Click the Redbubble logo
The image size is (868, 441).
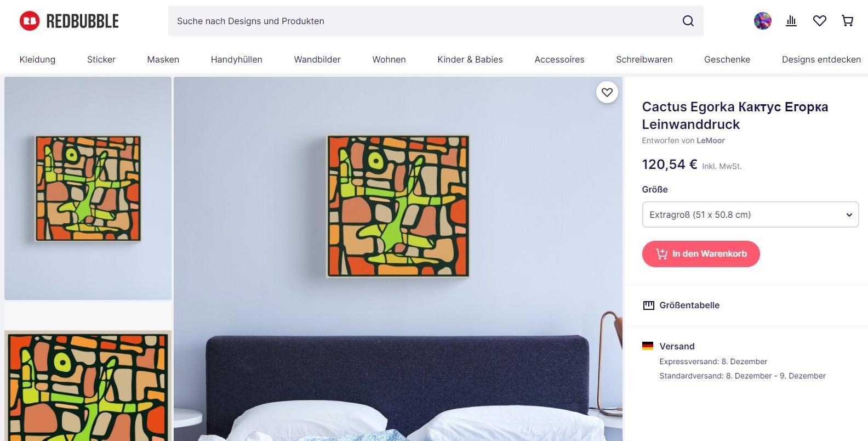click(x=69, y=21)
